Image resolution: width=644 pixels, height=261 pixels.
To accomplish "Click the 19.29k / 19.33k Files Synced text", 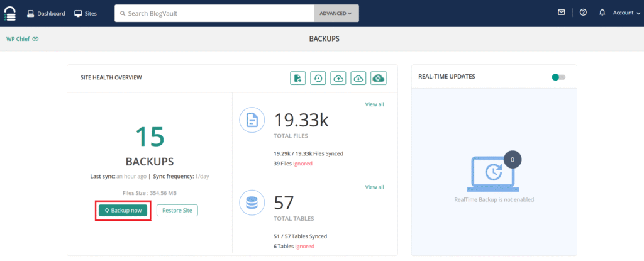I will tap(308, 153).
